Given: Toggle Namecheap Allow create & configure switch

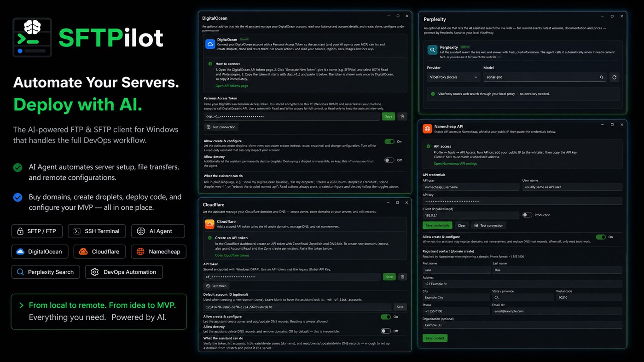Looking at the screenshot, I should (x=601, y=237).
